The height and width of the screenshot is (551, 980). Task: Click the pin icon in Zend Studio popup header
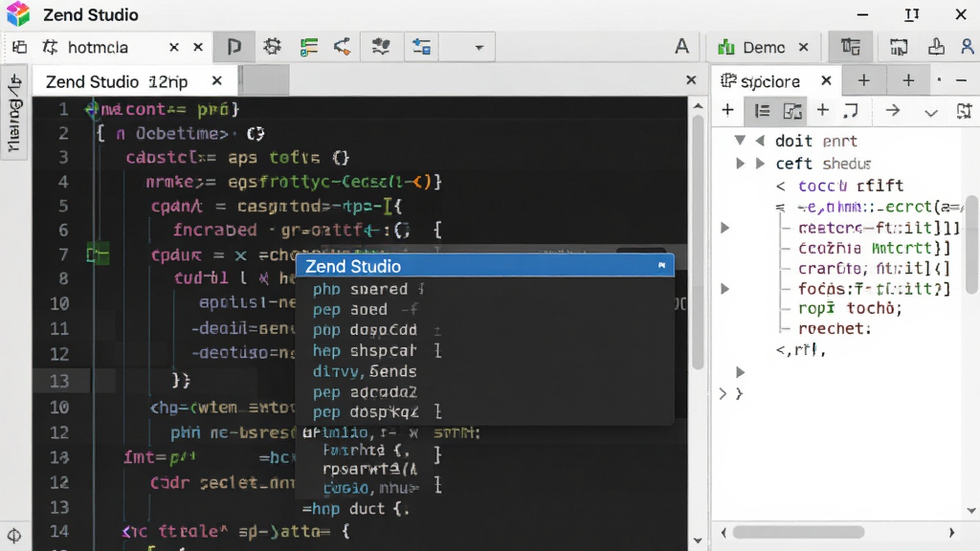pyautogui.click(x=661, y=266)
